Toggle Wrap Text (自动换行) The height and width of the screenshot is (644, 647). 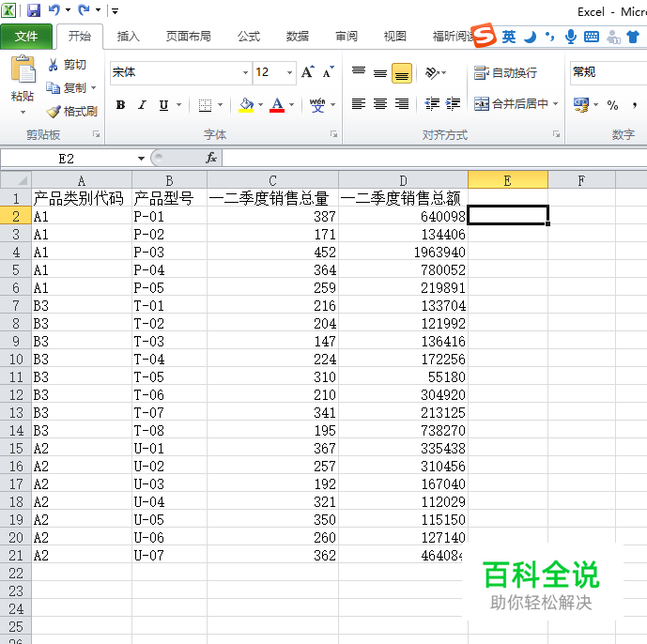point(506,72)
